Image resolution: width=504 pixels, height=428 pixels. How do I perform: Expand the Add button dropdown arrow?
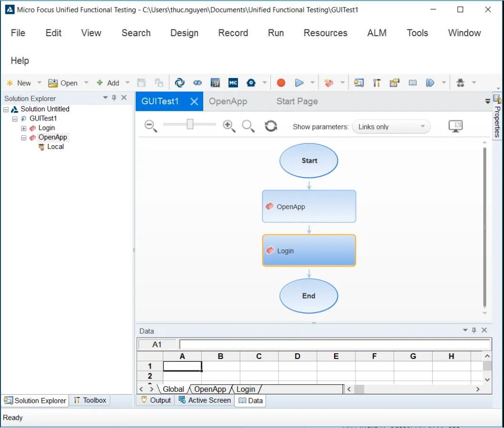pyautogui.click(x=128, y=83)
